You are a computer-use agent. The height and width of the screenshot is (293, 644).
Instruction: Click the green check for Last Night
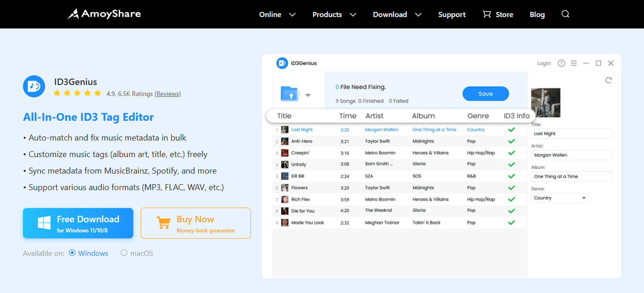511,130
